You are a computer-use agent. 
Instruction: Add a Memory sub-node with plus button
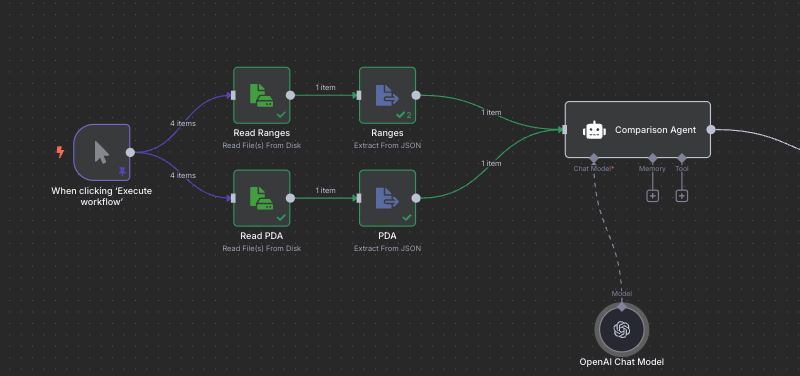652,196
